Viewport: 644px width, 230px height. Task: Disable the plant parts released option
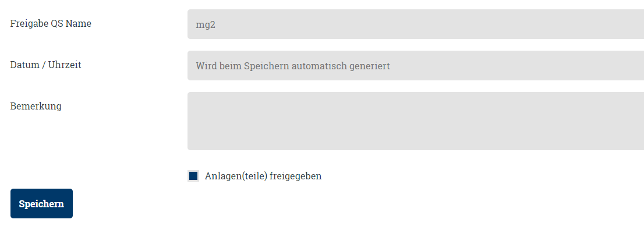click(193, 176)
